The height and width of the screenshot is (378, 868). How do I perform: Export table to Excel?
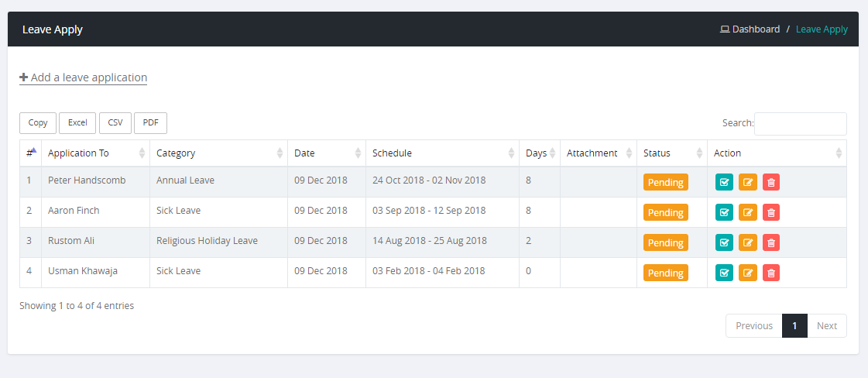coord(77,123)
